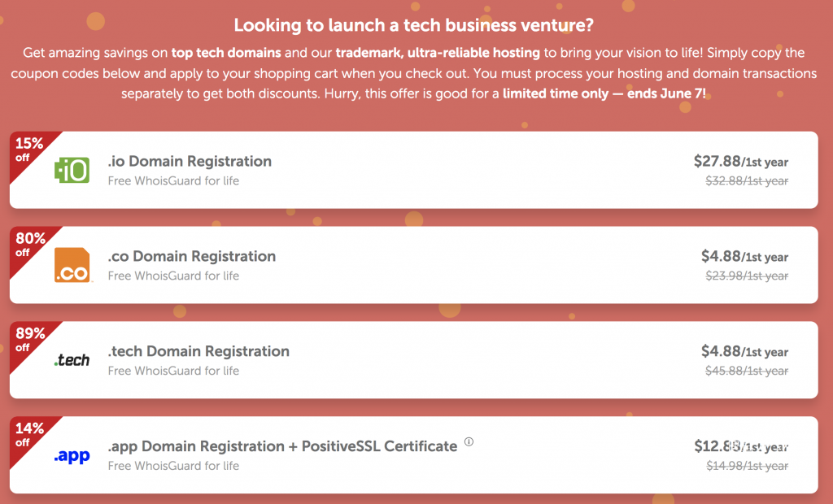Click the green .io domain logo
Screen dimensions: 833x504
tap(72, 170)
